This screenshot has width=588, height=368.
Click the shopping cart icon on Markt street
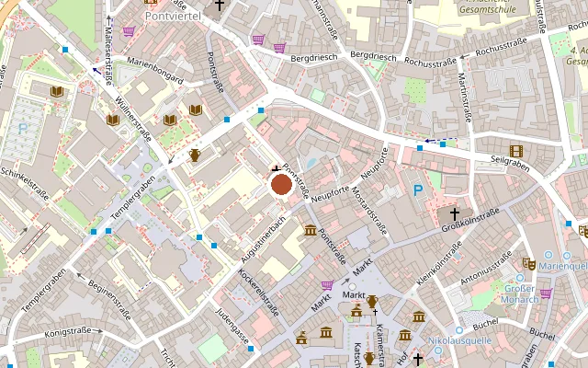pos(327,285)
